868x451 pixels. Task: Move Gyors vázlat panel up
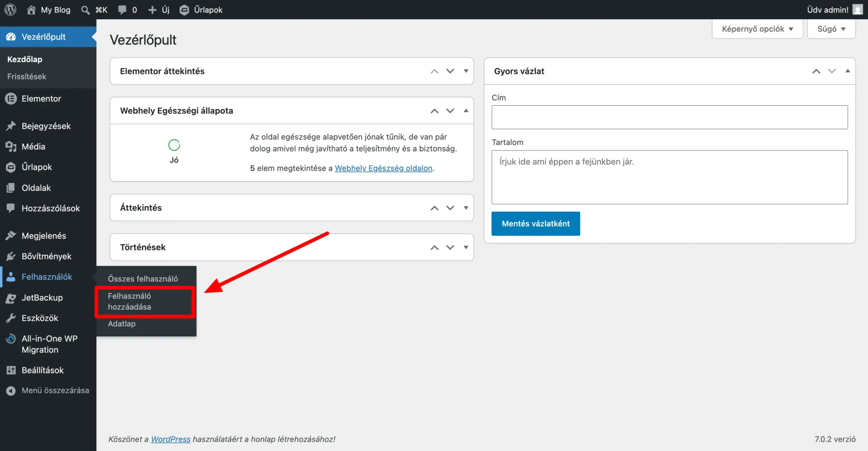[816, 71]
